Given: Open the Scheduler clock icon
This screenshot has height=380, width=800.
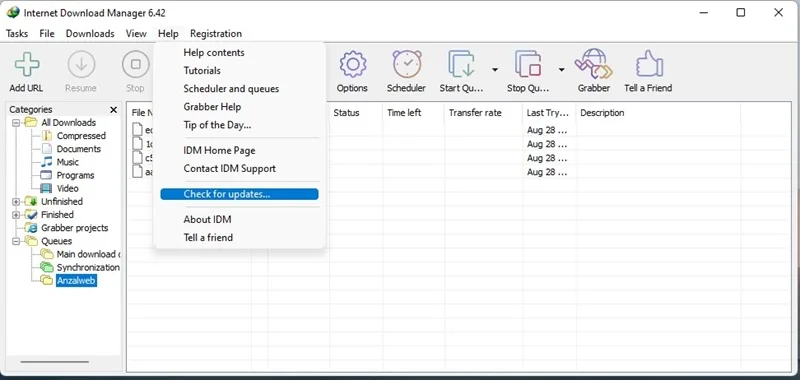Looking at the screenshot, I should pyautogui.click(x=407, y=64).
